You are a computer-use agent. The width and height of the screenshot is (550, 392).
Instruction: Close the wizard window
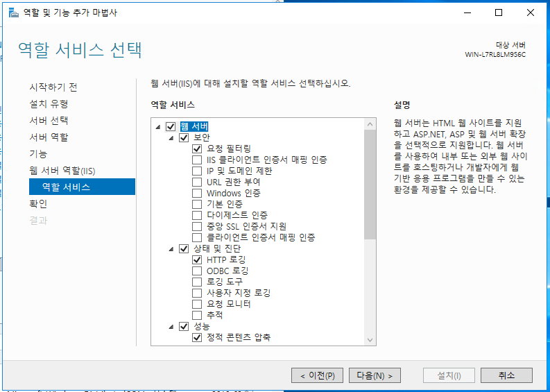531,12
